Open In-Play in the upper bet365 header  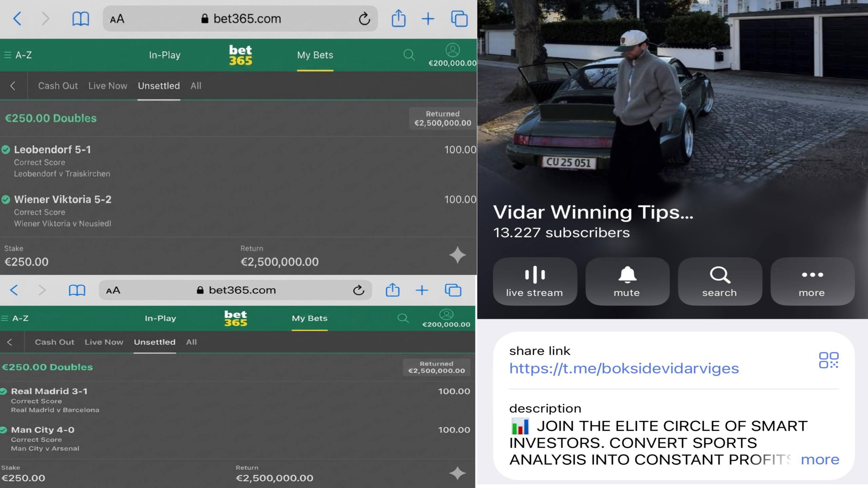[x=165, y=55]
